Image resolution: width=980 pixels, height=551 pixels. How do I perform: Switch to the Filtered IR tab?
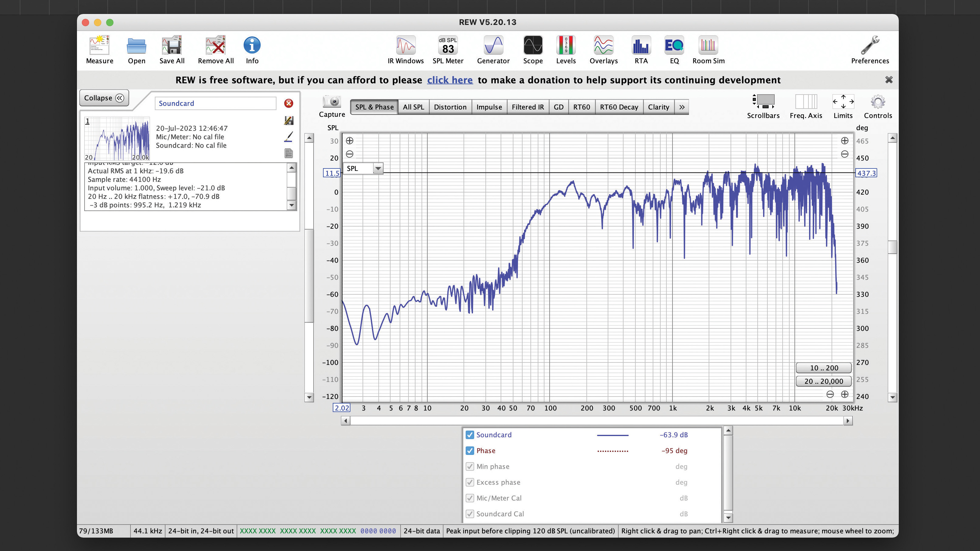point(528,107)
